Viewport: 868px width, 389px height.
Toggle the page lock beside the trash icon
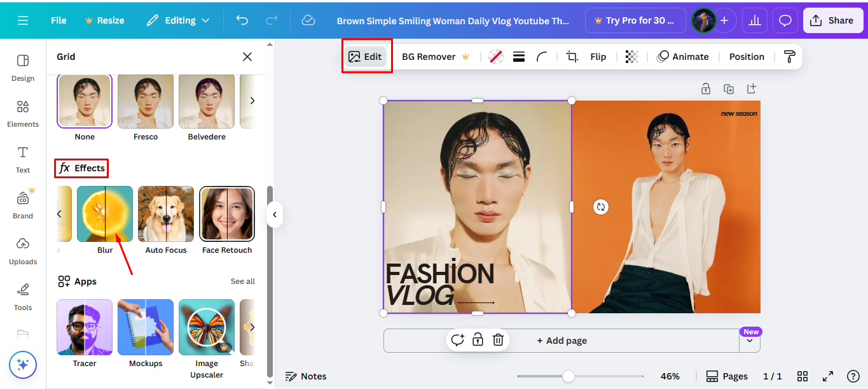tap(478, 340)
